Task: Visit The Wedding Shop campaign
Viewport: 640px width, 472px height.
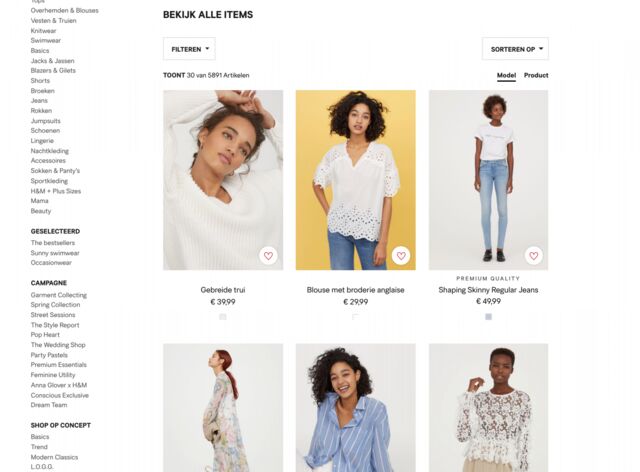Action: click(x=59, y=345)
